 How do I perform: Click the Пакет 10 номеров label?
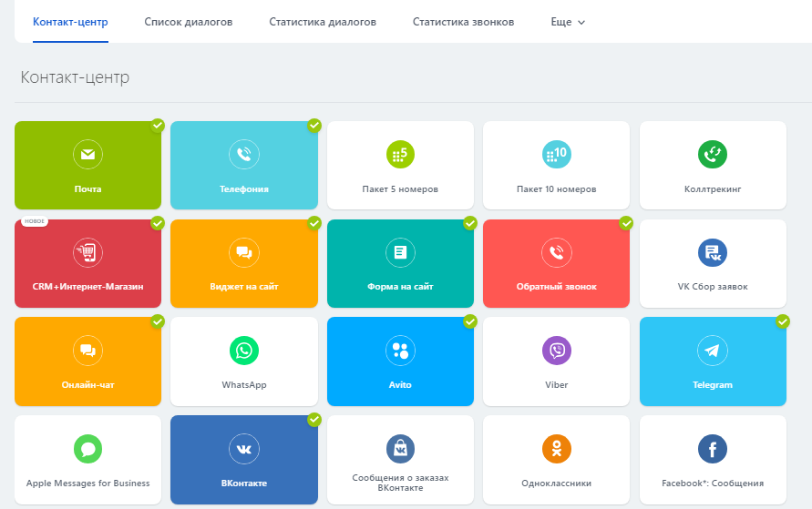[x=556, y=189]
